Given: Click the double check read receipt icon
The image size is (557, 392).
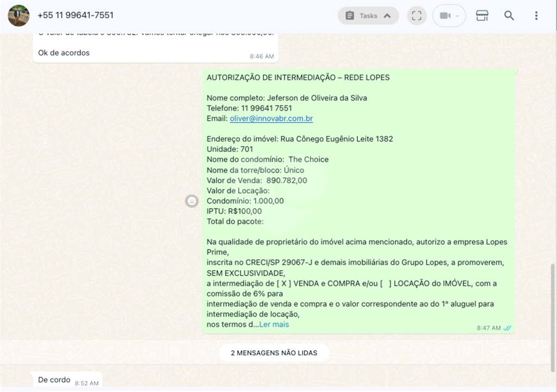Looking at the screenshot, I should point(507,328).
